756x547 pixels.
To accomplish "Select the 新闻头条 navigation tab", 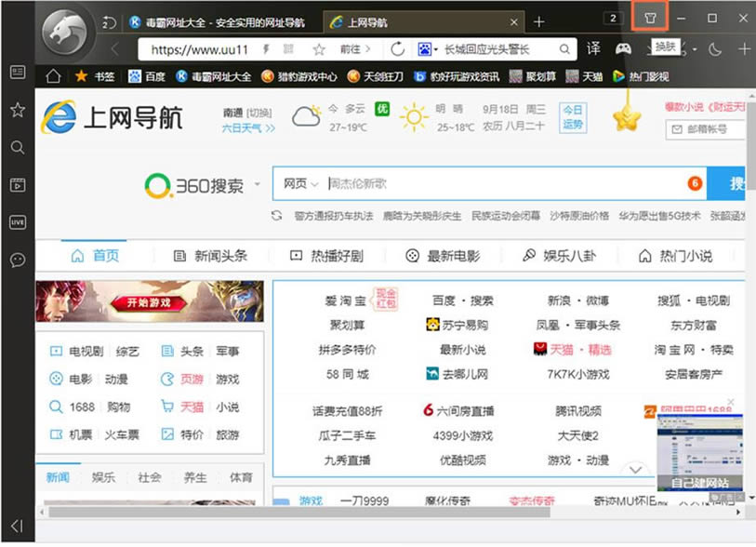I will tap(211, 256).
